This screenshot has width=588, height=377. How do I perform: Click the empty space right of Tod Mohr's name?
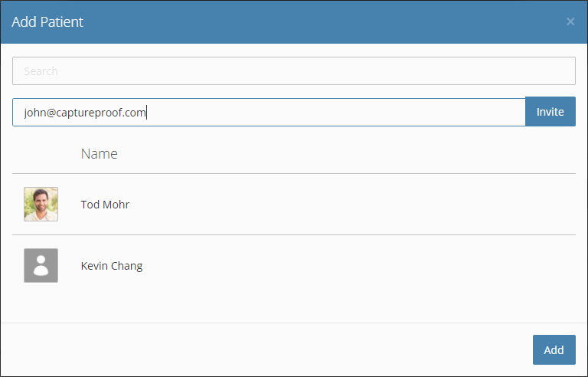352,205
